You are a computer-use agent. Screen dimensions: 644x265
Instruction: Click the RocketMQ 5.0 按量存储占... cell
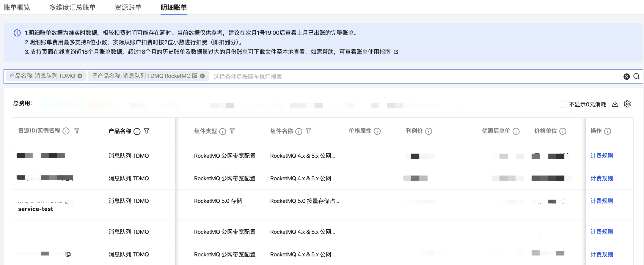304,201
